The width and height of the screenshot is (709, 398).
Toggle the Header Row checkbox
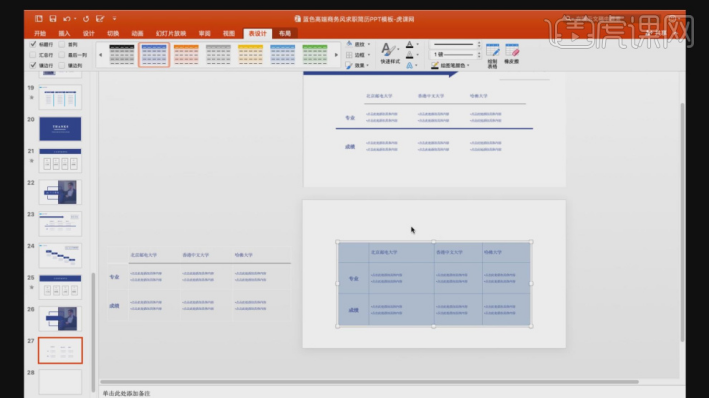pos(33,44)
